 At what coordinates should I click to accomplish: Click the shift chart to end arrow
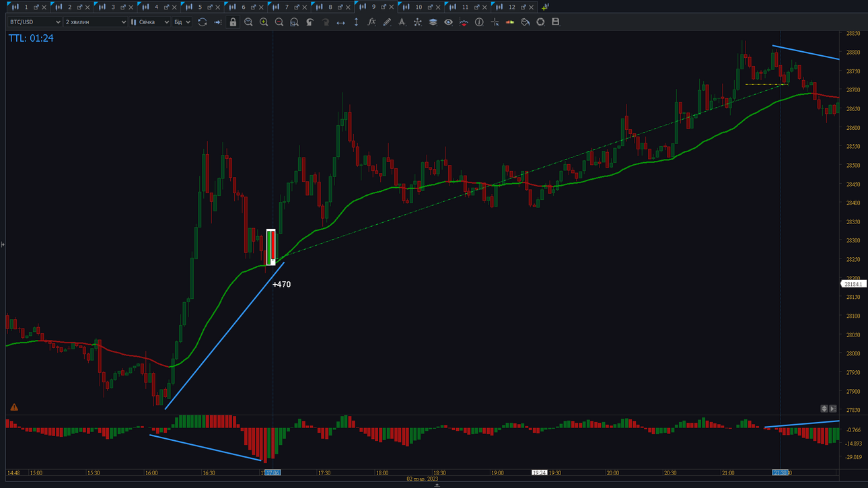(217, 22)
